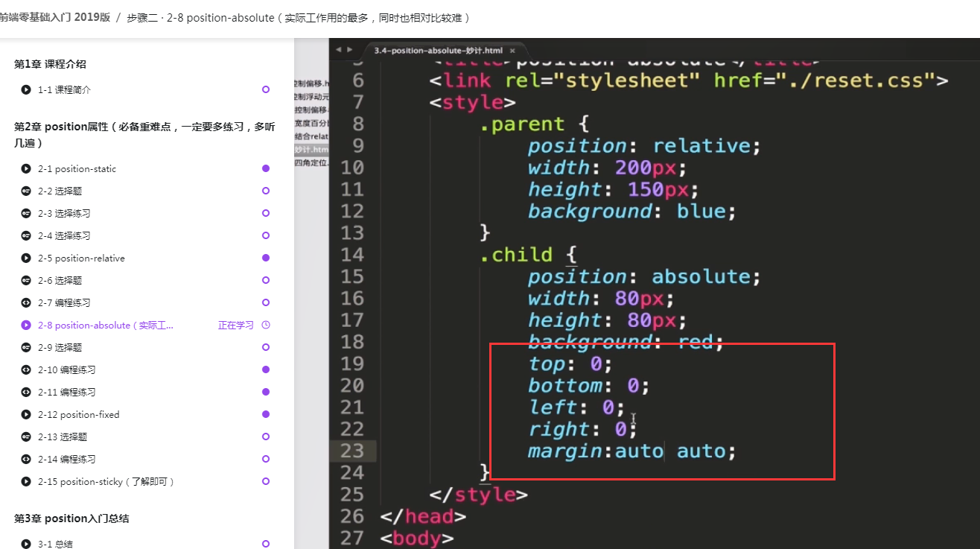Image resolution: width=980 pixels, height=549 pixels.
Task: Click the <body> tag on line 27
Action: (x=416, y=538)
